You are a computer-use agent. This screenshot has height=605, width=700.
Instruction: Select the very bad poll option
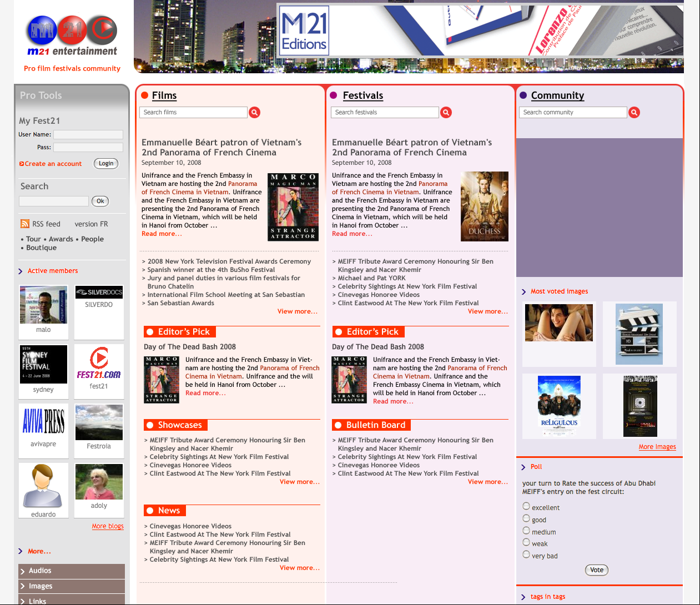click(x=526, y=554)
